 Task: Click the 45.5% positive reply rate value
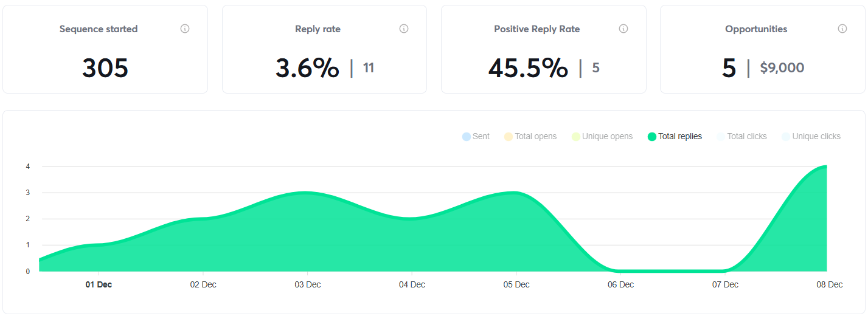[x=528, y=68]
